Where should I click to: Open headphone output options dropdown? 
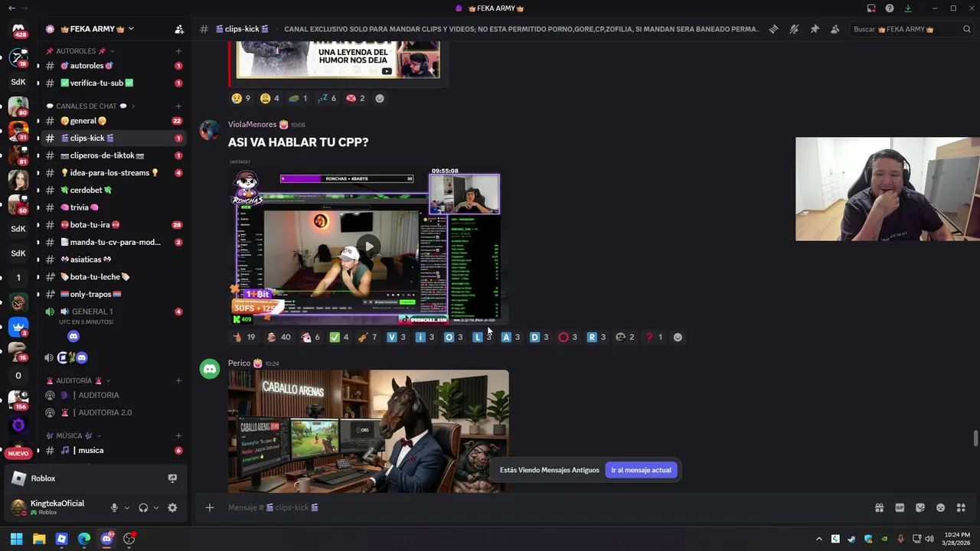tap(156, 507)
